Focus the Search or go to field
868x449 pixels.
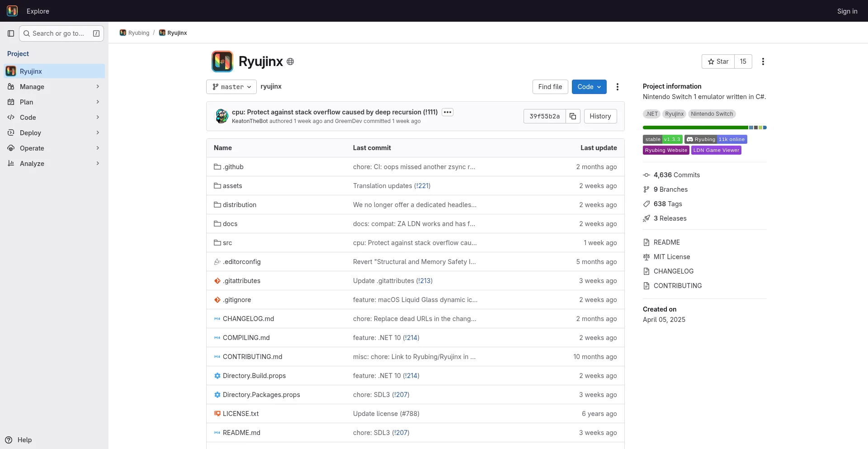pos(61,33)
